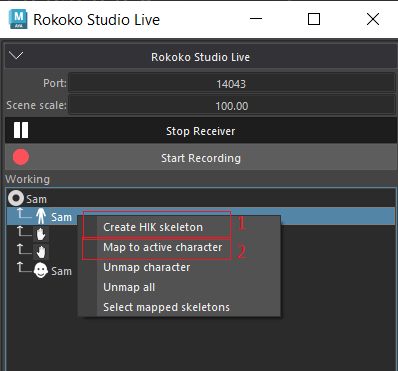Choose Unmap character menu entry
Screen dimensions: 398x371
click(x=179, y=267)
